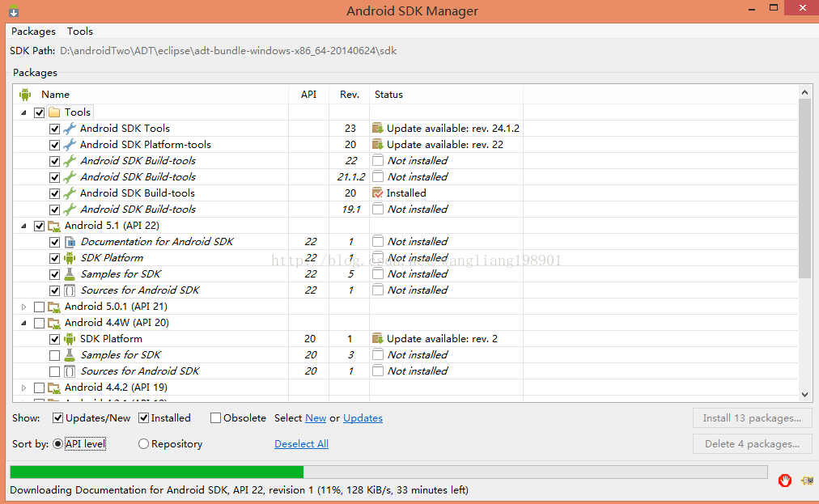Uncheck Android SDK Tools checkbox
This screenshot has width=819, height=504.
pyautogui.click(x=54, y=129)
